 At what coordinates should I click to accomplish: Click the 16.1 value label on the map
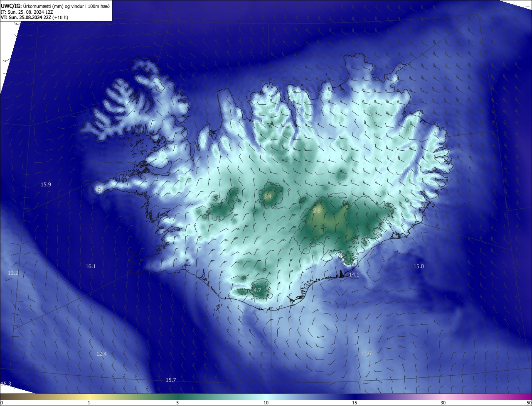91,266
